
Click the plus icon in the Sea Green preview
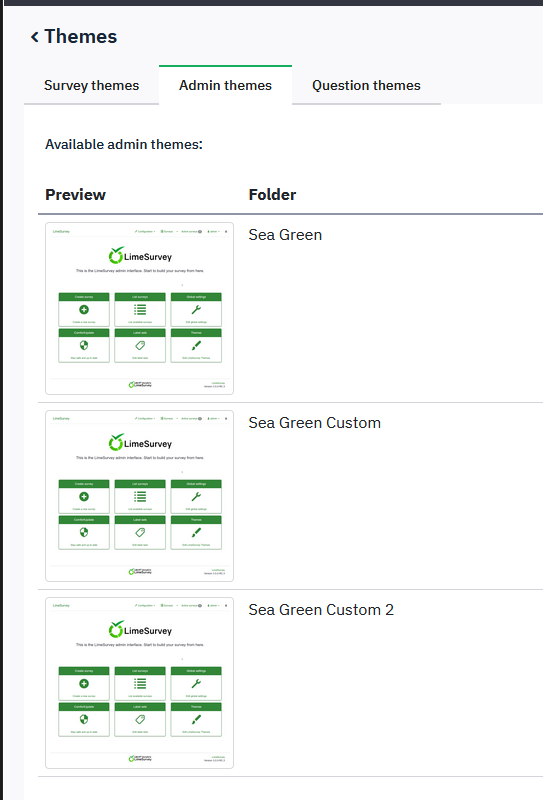point(84,309)
